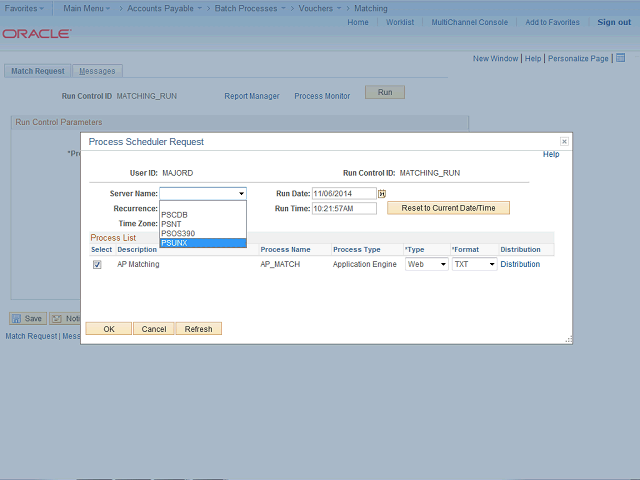Click the Refresh button
Image resolution: width=640 pixels, height=480 pixels.
tap(198, 329)
